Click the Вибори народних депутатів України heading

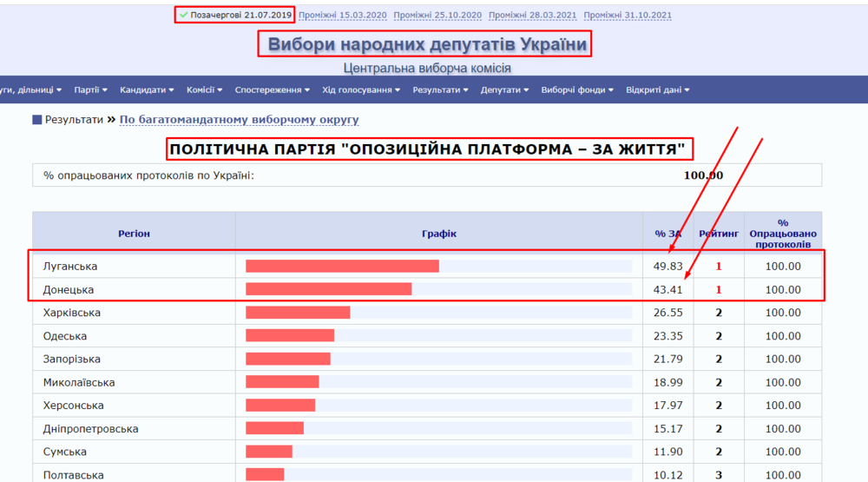(427, 44)
